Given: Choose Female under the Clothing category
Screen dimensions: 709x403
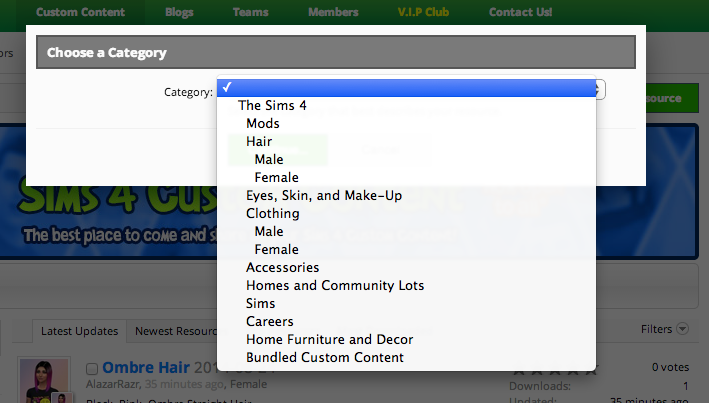Looking at the screenshot, I should click(x=406, y=250).
